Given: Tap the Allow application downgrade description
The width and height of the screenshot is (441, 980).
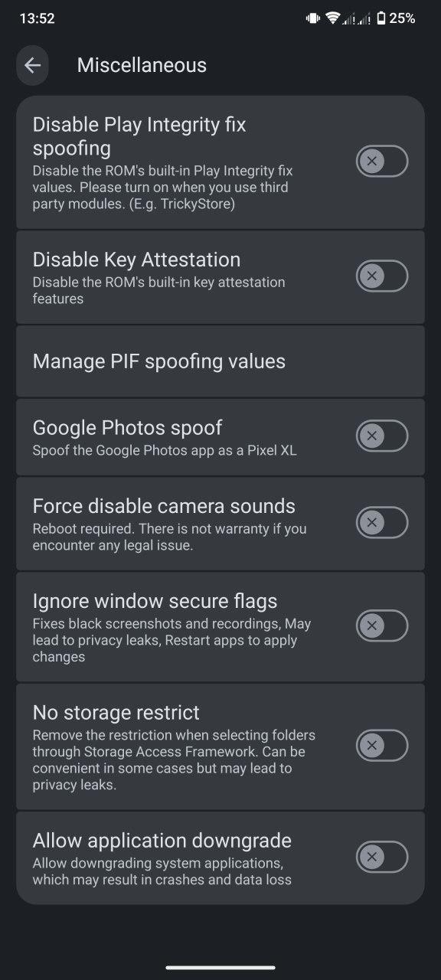Looking at the screenshot, I should coord(162,871).
